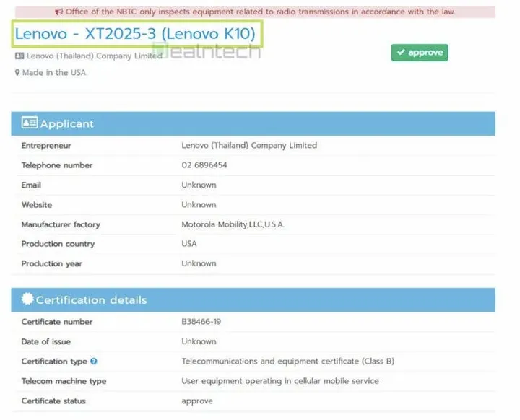The image size is (520, 420).
Task: Click the Certification details section header
Action: [x=253, y=300]
